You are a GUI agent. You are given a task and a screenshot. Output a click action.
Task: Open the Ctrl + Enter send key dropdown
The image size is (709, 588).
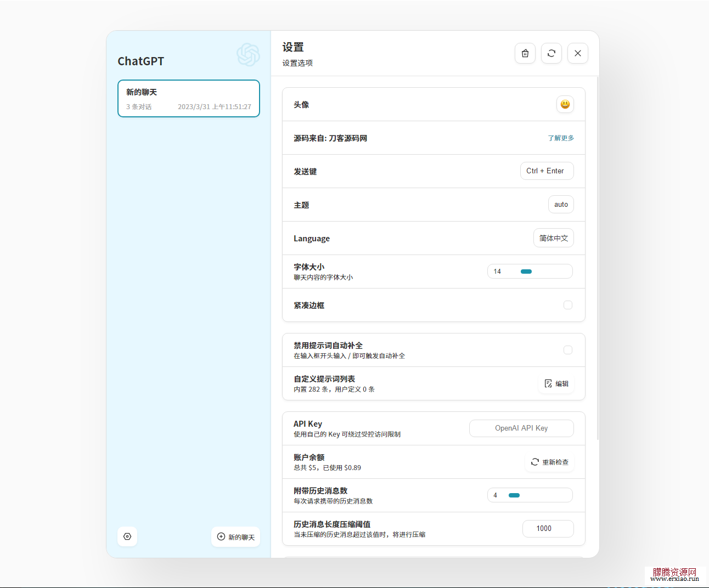point(547,171)
